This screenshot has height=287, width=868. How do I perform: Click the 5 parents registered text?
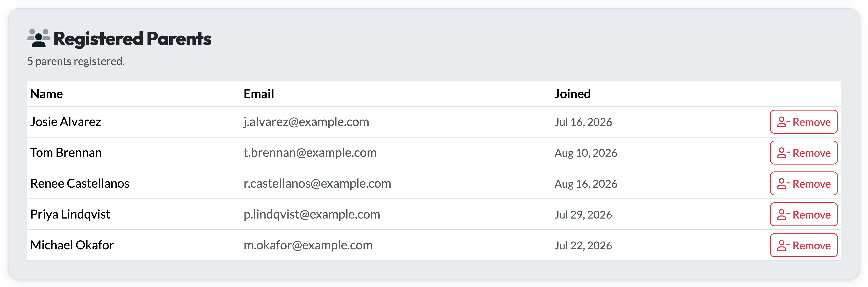point(76,61)
